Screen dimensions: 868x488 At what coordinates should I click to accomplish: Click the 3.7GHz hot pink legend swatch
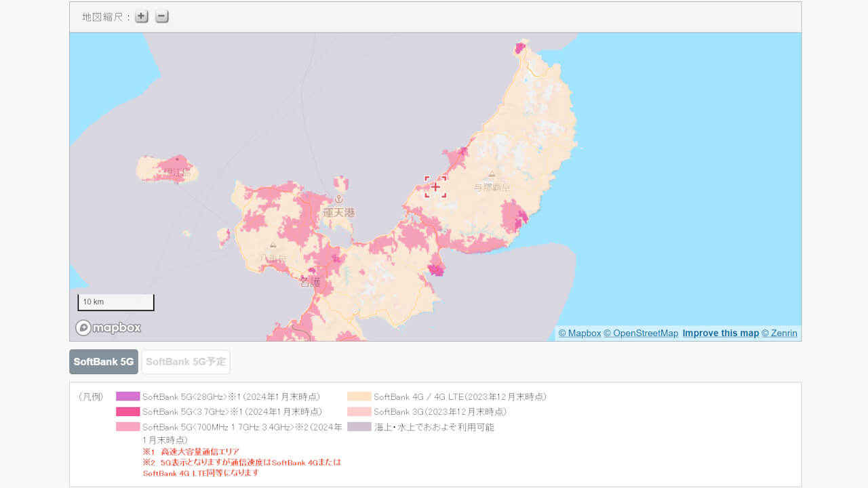(x=128, y=411)
